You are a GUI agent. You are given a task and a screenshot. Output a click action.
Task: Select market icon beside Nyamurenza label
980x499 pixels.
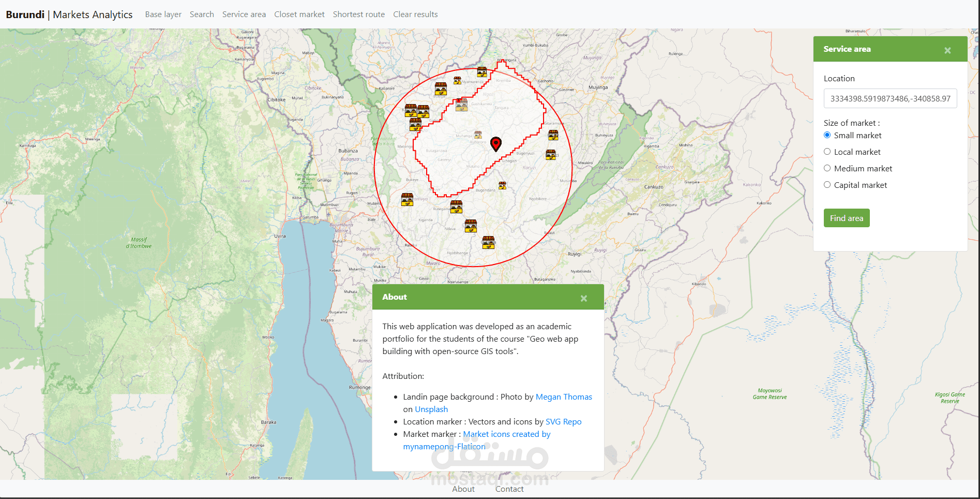click(x=457, y=81)
